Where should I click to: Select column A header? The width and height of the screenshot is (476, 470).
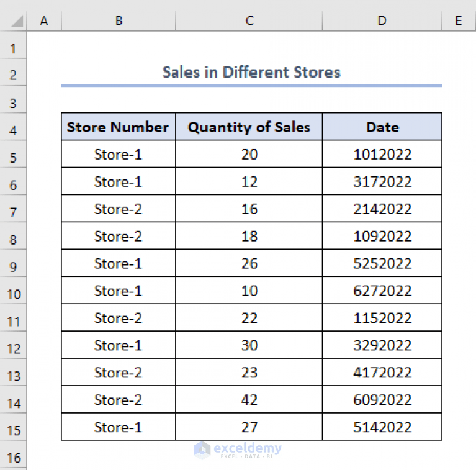click(x=44, y=20)
